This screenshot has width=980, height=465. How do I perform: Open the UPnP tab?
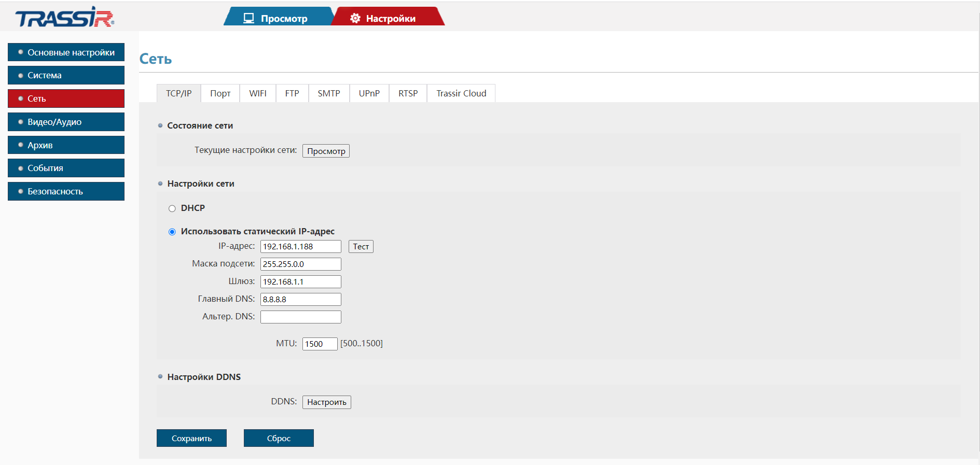[x=369, y=93]
